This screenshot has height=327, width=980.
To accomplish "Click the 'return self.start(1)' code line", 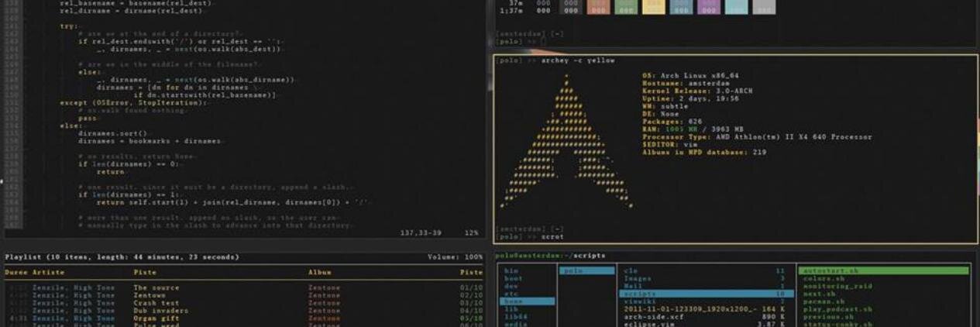I will pyautogui.click(x=233, y=201).
